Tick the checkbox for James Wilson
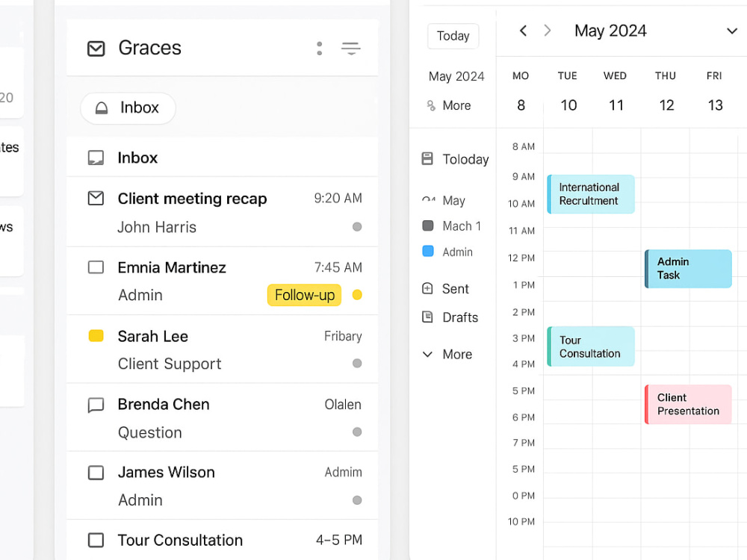Image resolution: width=747 pixels, height=560 pixels. [96, 473]
